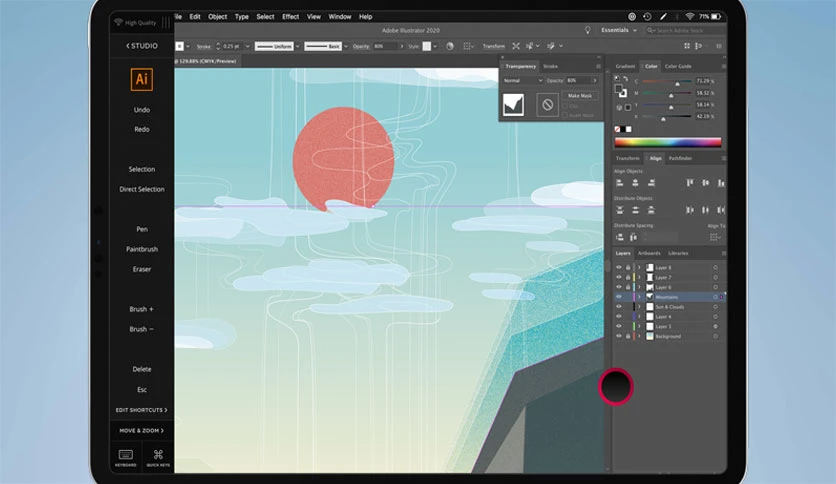This screenshot has height=484, width=836.
Task: Swap fill and stroke colors
Action: 625,79
